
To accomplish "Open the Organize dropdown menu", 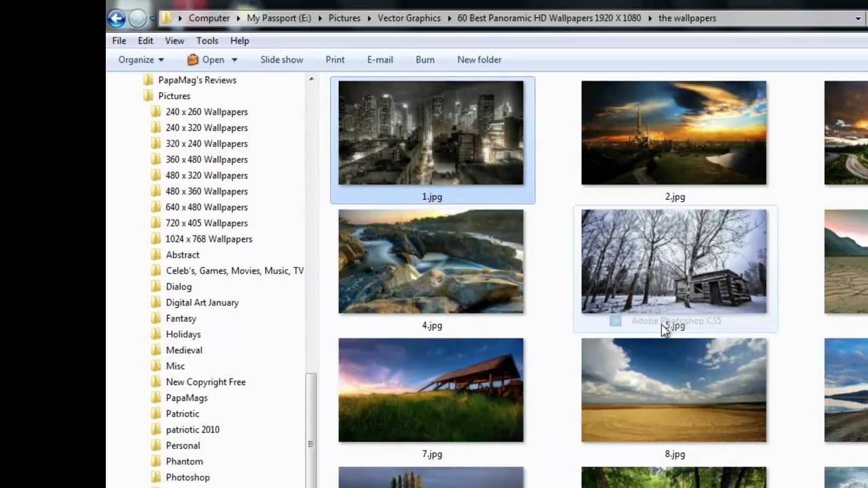I will coord(141,60).
